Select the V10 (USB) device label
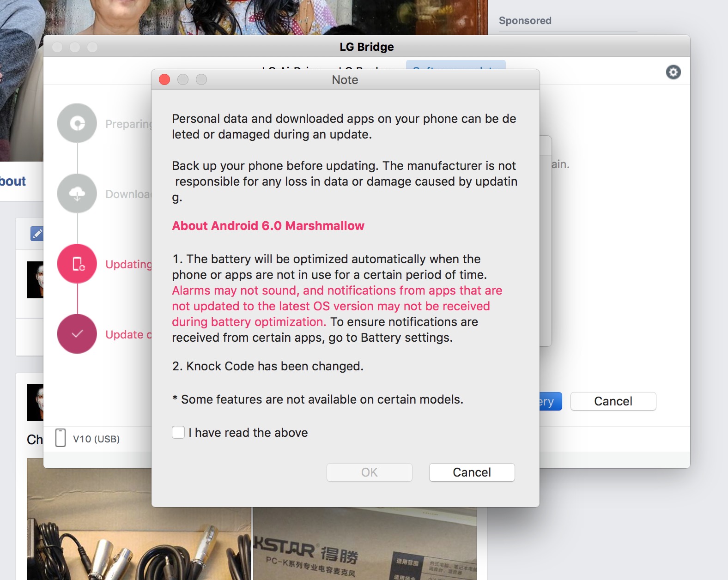The image size is (728, 580). pos(96,439)
